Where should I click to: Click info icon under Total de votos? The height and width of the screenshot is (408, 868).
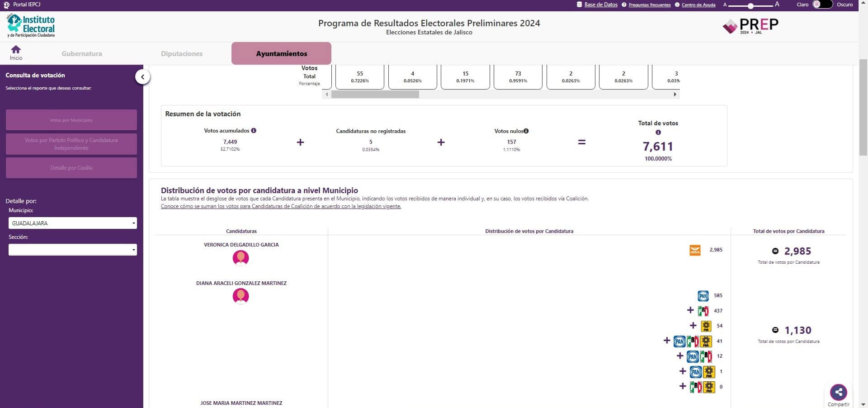coord(658,133)
